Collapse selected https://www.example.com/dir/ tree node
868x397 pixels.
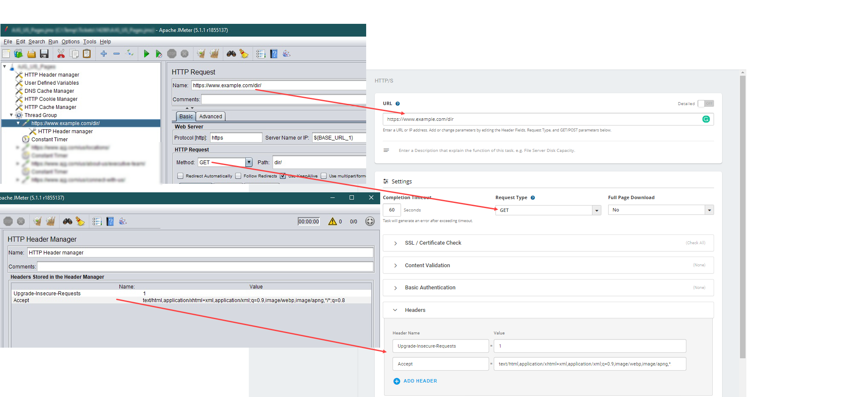[x=18, y=123]
